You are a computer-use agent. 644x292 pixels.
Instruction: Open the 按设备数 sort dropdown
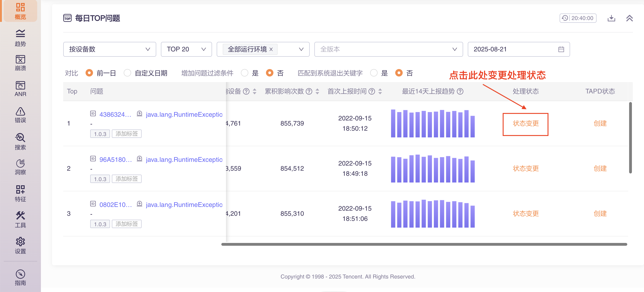click(110, 49)
